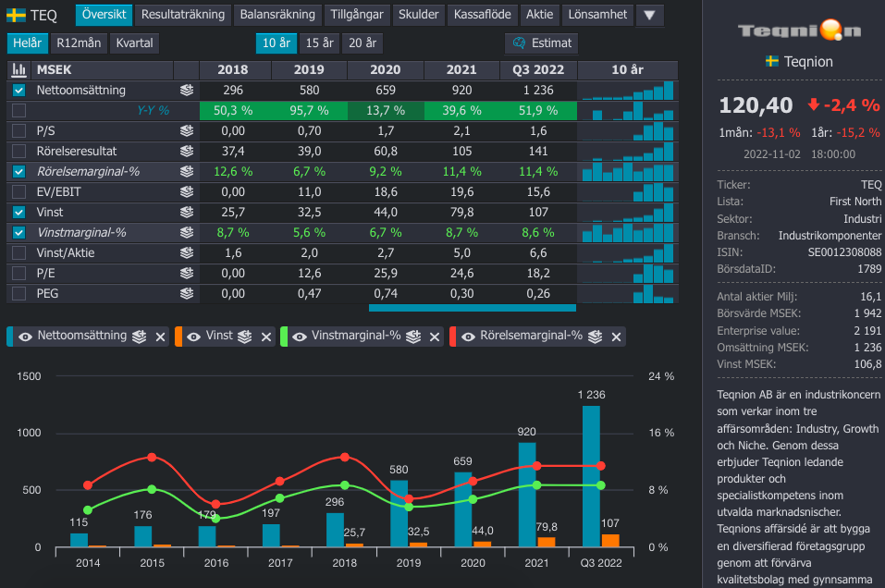Remove Nettoomsättning series from the chart
This screenshot has height=588, width=885.
160,337
